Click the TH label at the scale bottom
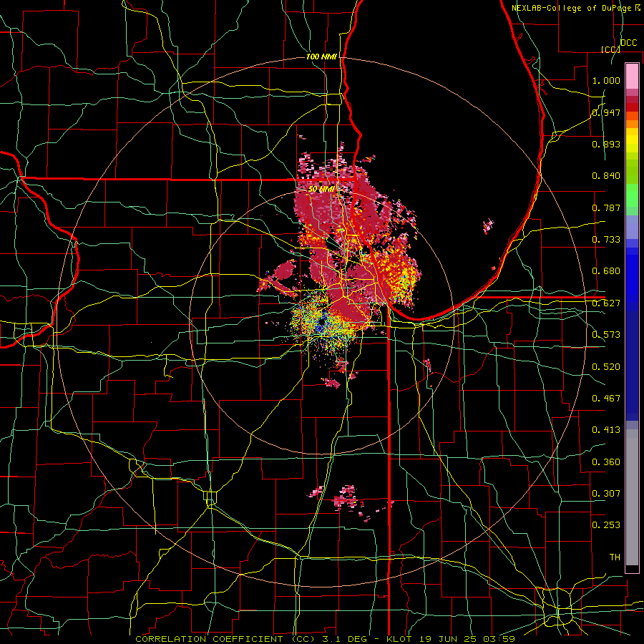This screenshot has height=644, width=644. tap(615, 557)
